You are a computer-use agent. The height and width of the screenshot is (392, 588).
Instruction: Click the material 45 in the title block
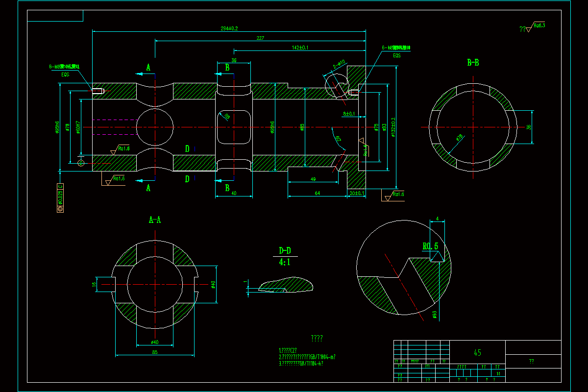tap(477, 352)
